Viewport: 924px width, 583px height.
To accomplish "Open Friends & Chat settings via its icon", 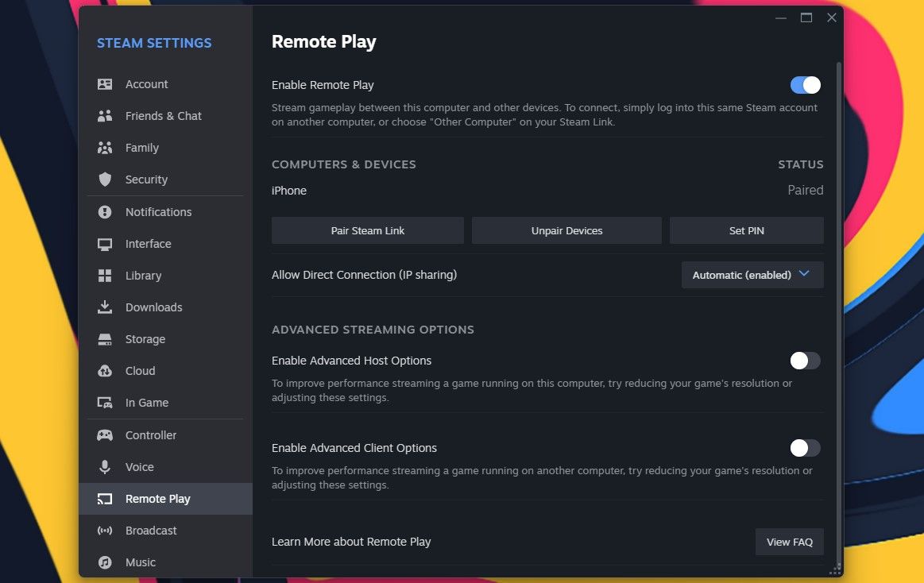I will [106, 115].
